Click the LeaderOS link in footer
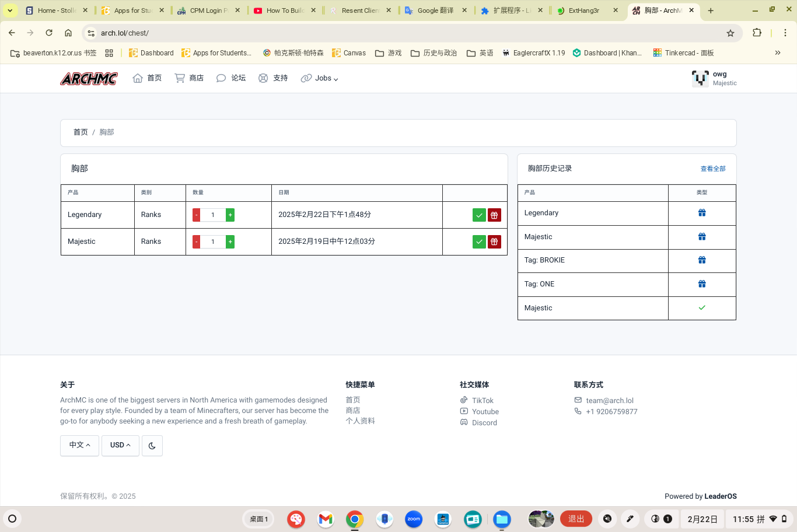The width and height of the screenshot is (797, 532). pos(721,496)
